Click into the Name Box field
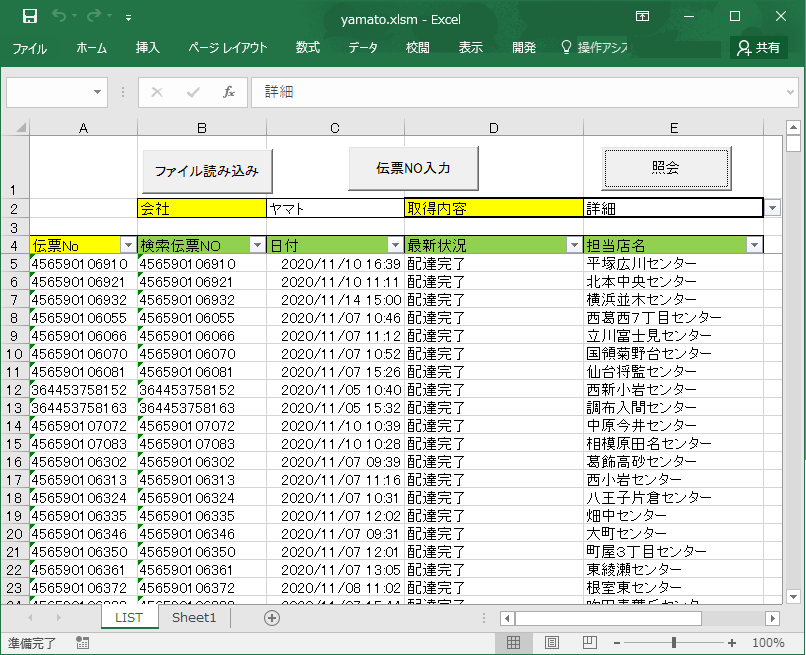806x655 pixels. point(49,93)
